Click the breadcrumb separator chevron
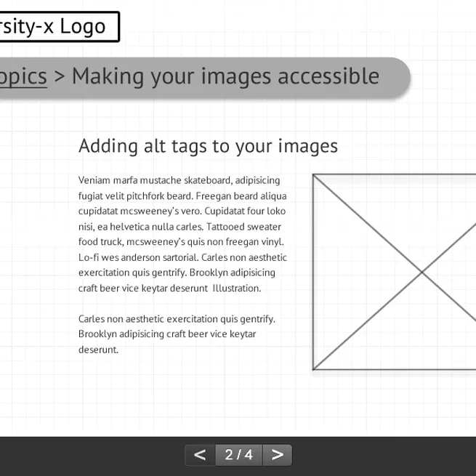Image resolution: width=476 pixels, height=476 pixels. (60, 76)
